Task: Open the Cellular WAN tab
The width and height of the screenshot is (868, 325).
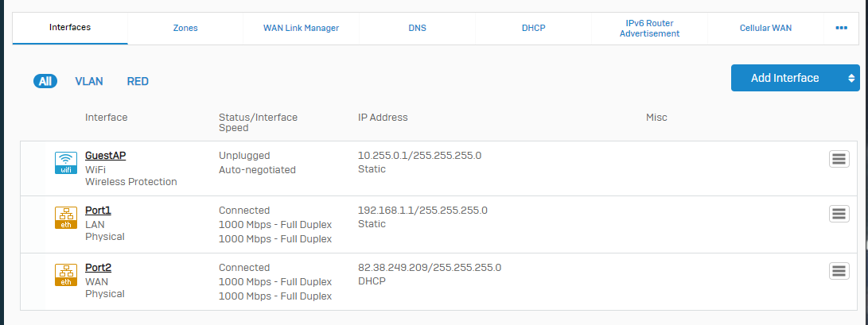Action: tap(765, 28)
